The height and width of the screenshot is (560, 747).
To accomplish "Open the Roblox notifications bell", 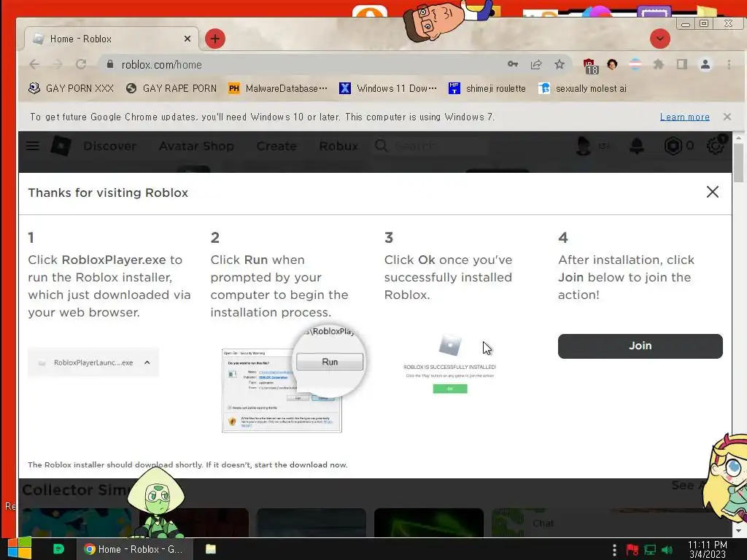I will (x=637, y=146).
